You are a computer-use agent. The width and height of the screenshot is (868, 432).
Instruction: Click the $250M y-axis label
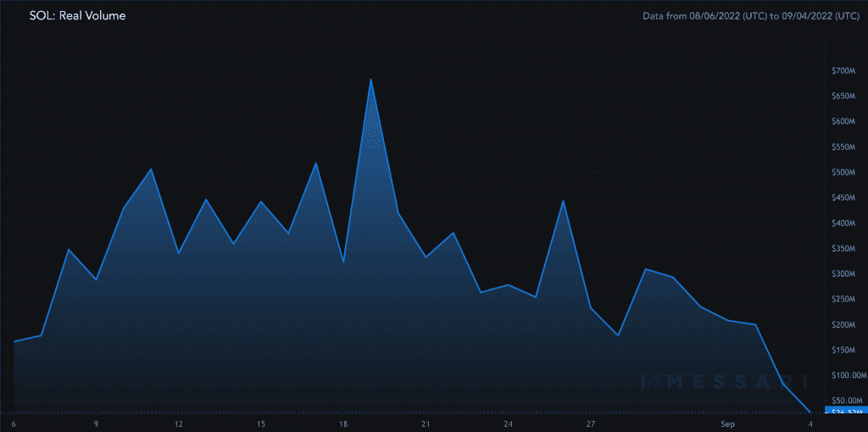click(x=844, y=299)
